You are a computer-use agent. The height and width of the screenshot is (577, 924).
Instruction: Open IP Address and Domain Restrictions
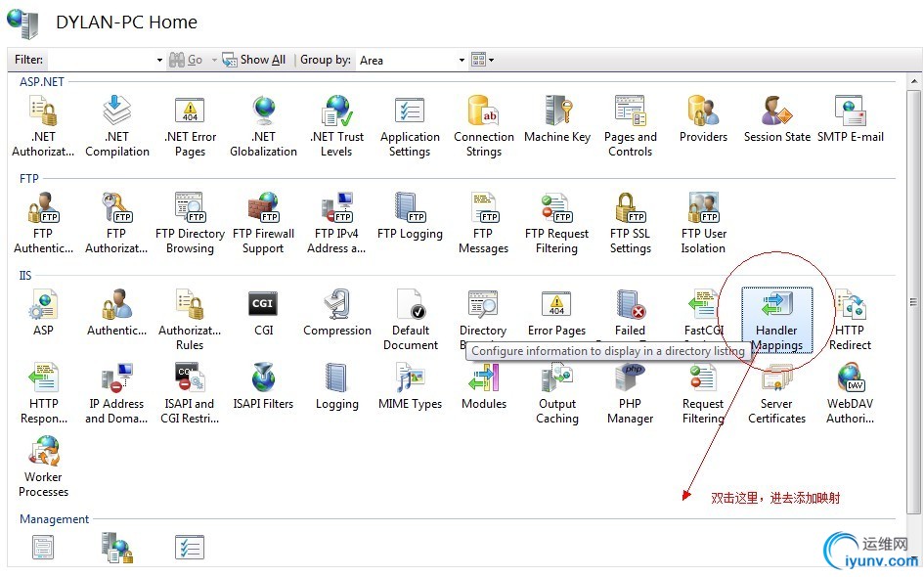[116, 393]
